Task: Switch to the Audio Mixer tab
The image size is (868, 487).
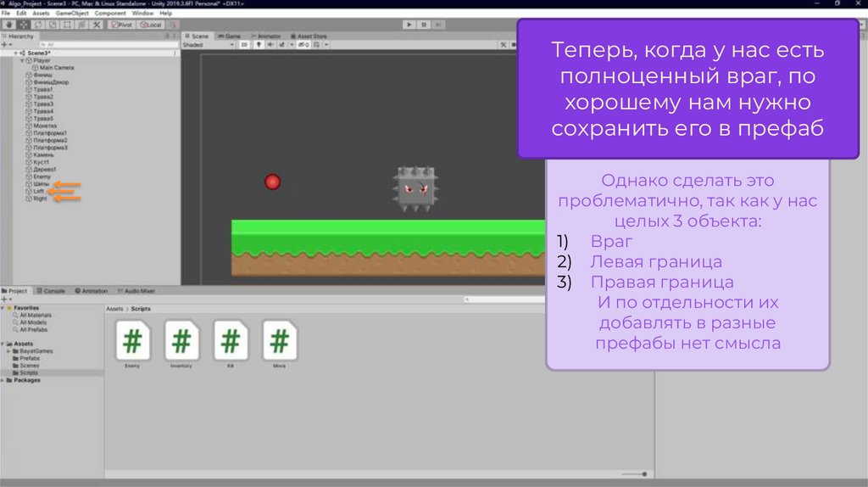Action: click(x=136, y=291)
